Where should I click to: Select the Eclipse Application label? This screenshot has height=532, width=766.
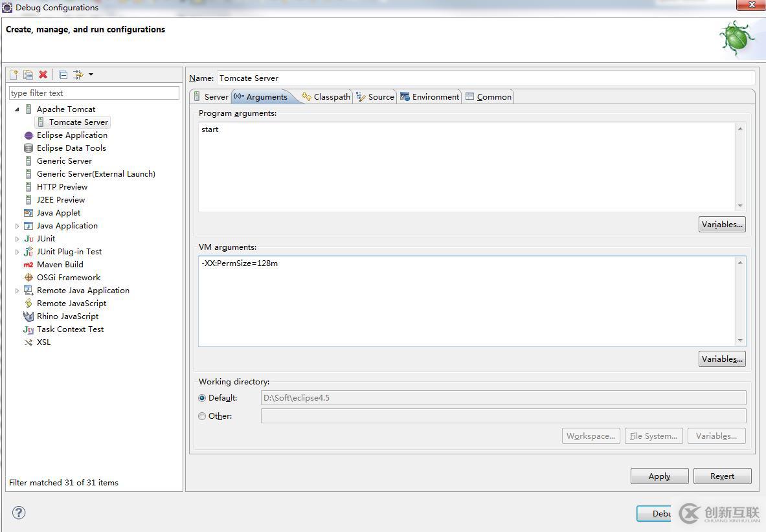(72, 135)
